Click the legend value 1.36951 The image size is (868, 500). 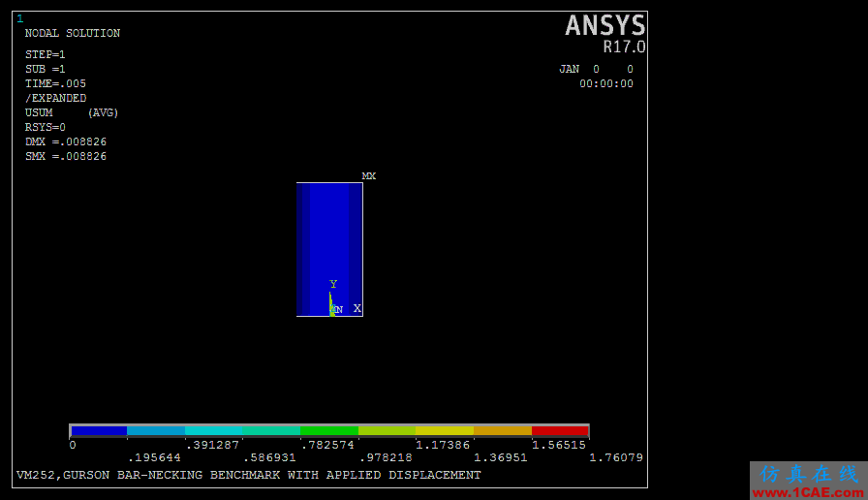[501, 458]
